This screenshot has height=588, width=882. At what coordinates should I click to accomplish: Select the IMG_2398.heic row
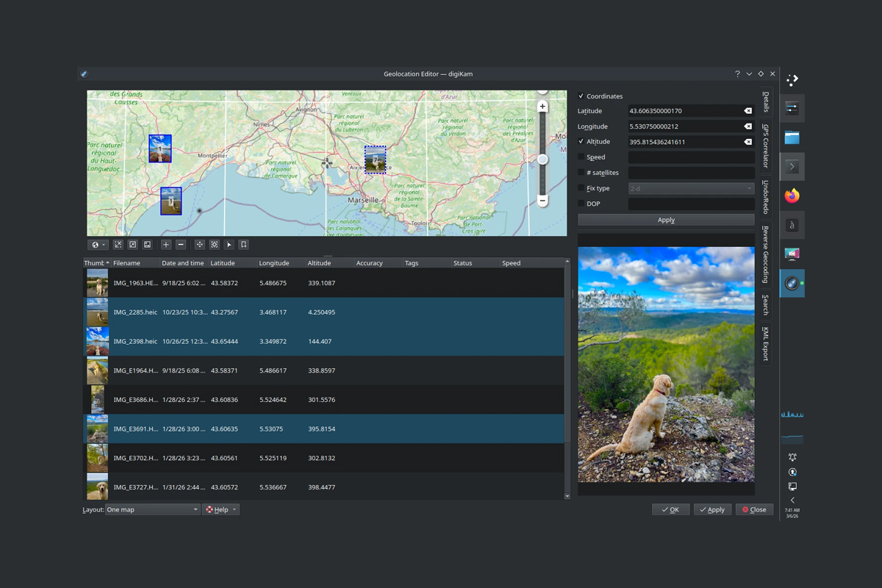323,341
